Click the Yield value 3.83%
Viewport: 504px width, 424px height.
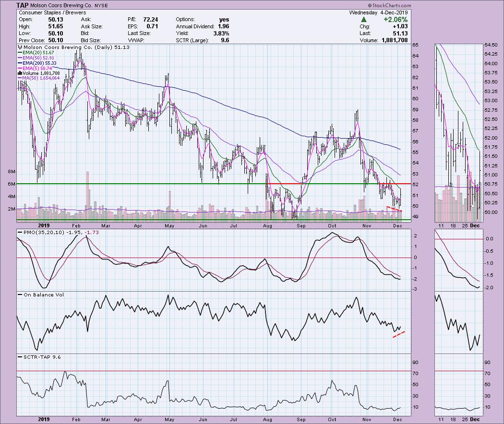point(220,34)
